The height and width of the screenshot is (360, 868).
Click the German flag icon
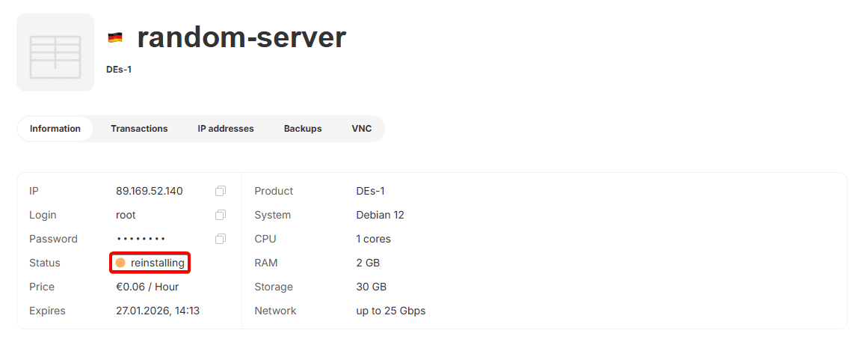(x=115, y=37)
